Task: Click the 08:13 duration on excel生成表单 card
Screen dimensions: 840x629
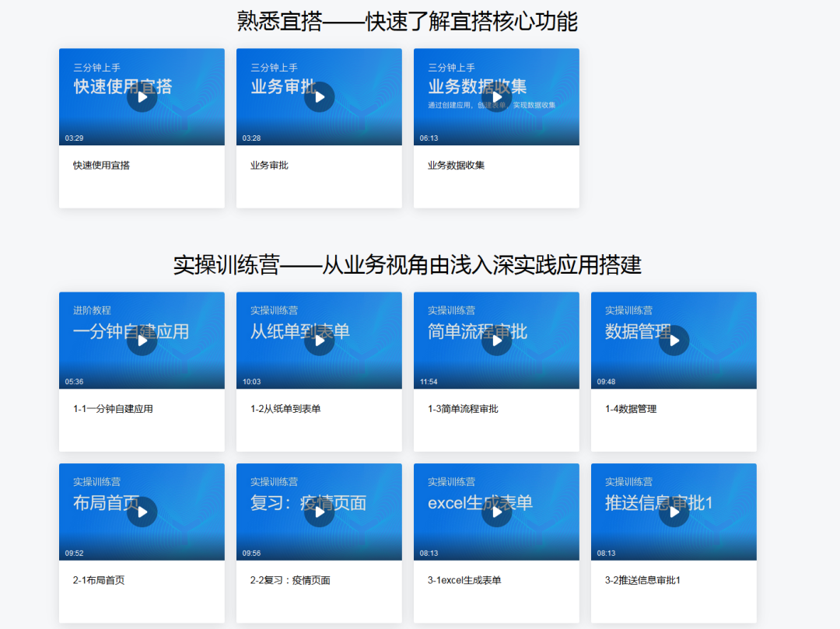Action: pos(429,553)
